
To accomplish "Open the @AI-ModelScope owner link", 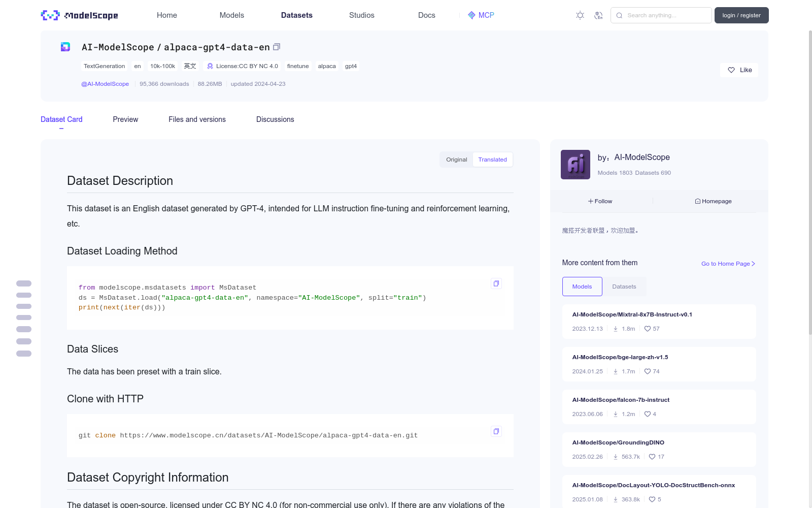I will (x=105, y=84).
